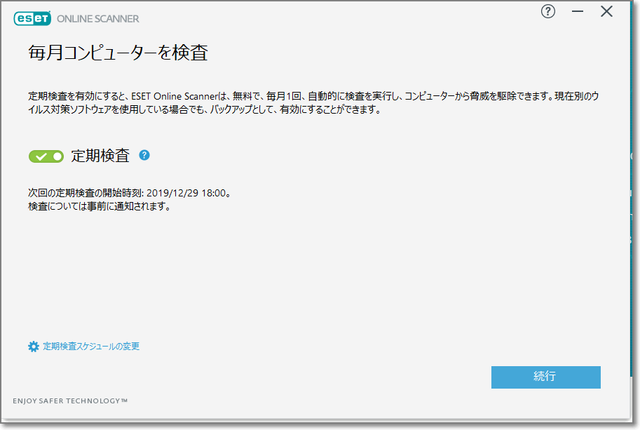Close the ESET Online Scanner window
This screenshot has height=430, width=640.
pos(606,12)
